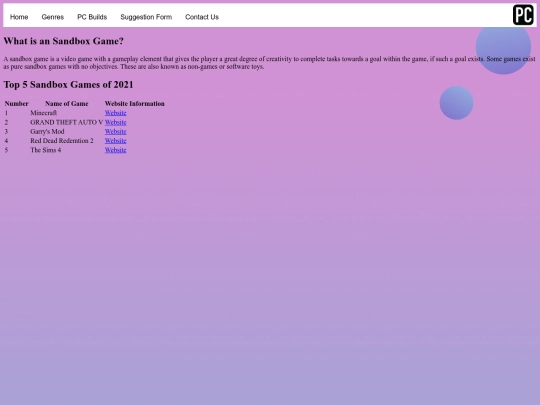Open Garry's Mod Website link
The image size is (540, 405).
(x=115, y=131)
